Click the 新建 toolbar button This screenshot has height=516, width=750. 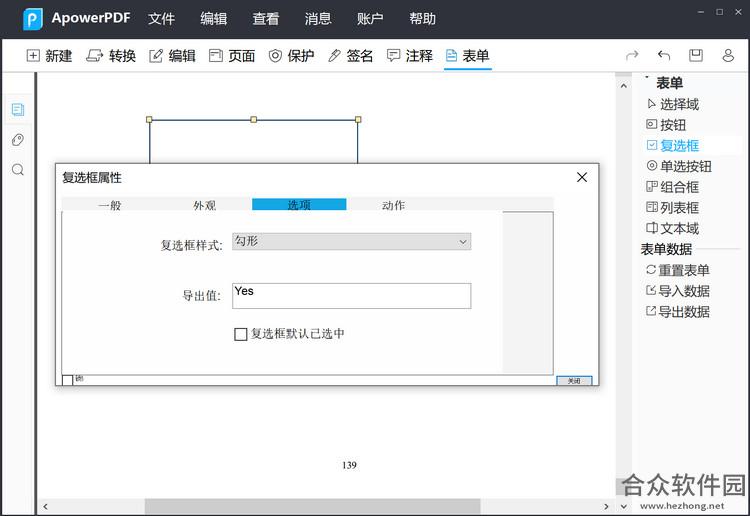(49, 56)
